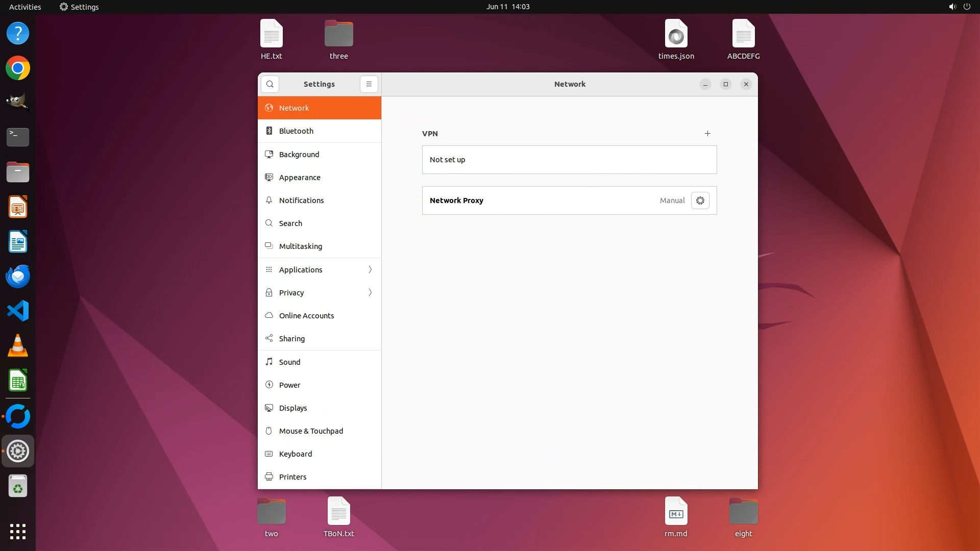Expand the Privacy settings section
Screen dimensions: 980x551
[x=320, y=292]
